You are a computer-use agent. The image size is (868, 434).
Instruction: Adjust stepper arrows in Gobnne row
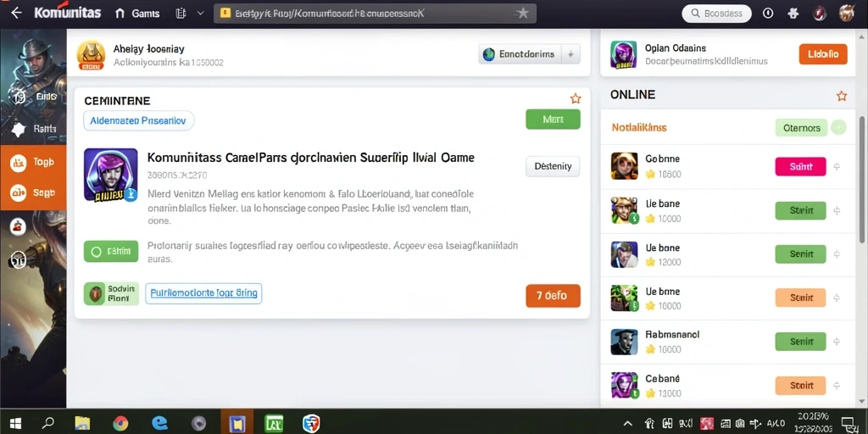click(x=837, y=167)
